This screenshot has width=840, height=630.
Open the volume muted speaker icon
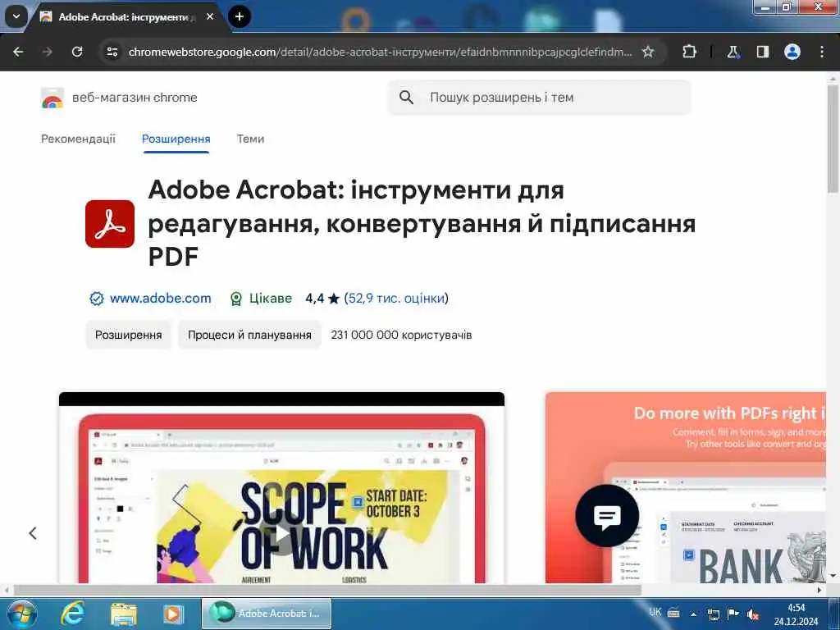(x=753, y=614)
